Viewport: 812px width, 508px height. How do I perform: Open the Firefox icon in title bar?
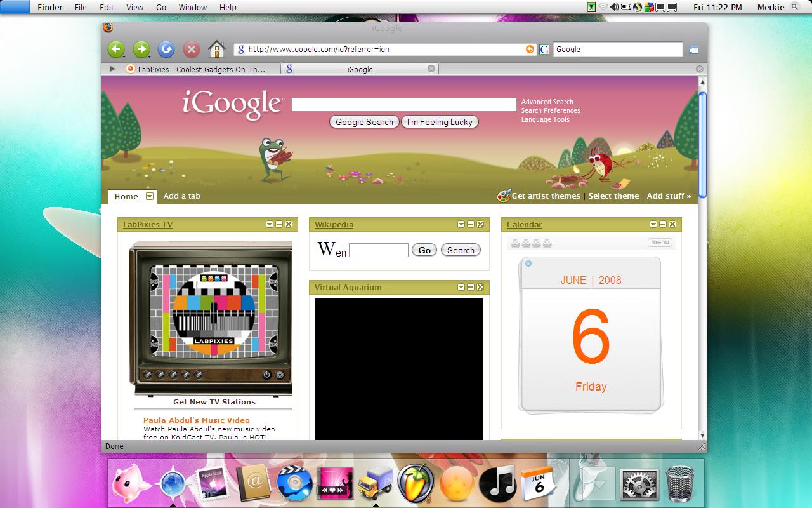pos(108,27)
